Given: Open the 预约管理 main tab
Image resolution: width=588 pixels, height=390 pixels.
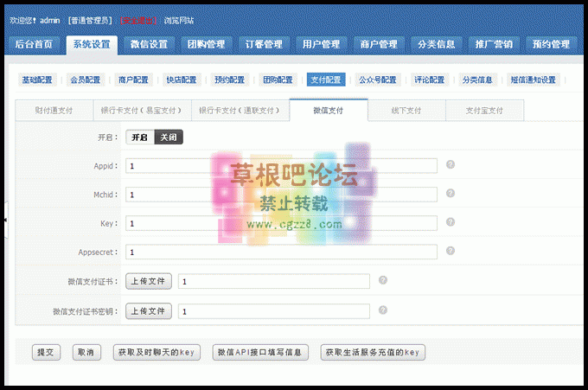Looking at the screenshot, I should tap(552, 45).
